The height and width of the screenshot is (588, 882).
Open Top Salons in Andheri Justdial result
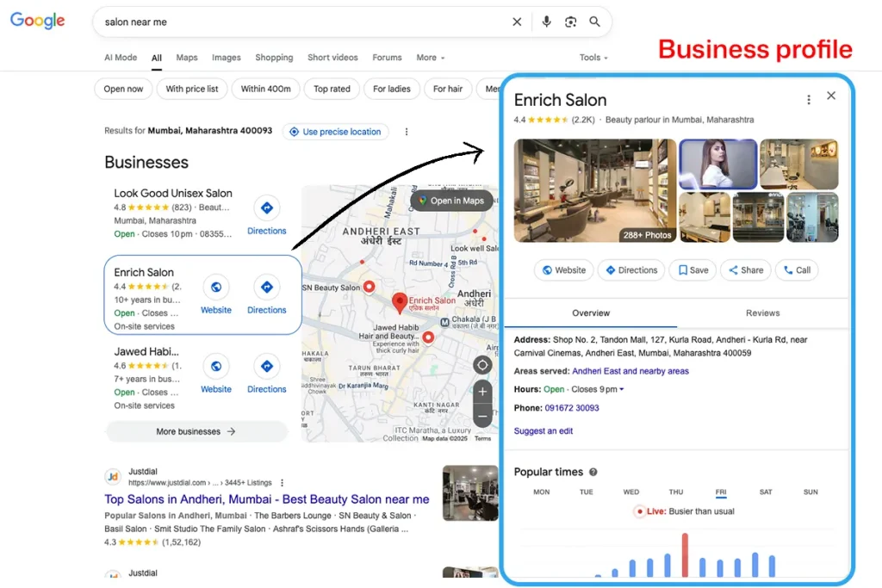[267, 499]
